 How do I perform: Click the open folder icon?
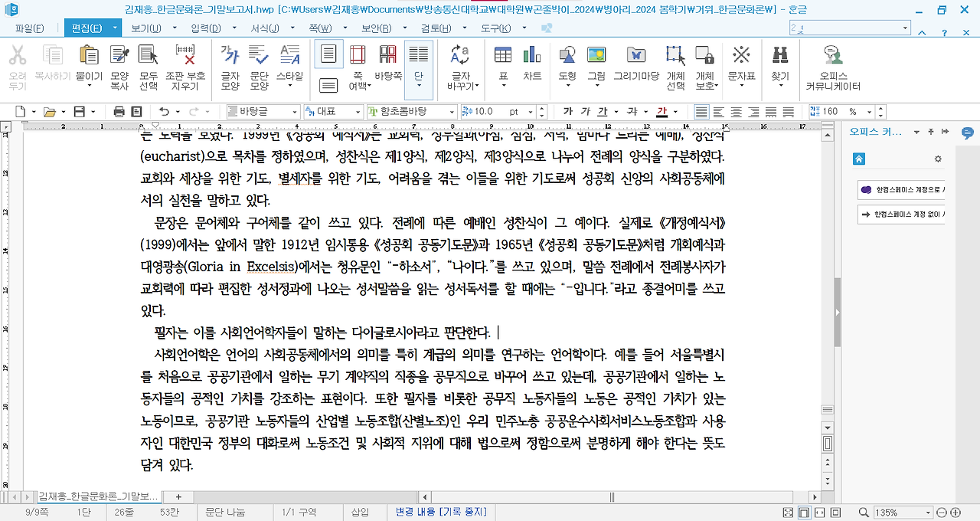click(49, 112)
